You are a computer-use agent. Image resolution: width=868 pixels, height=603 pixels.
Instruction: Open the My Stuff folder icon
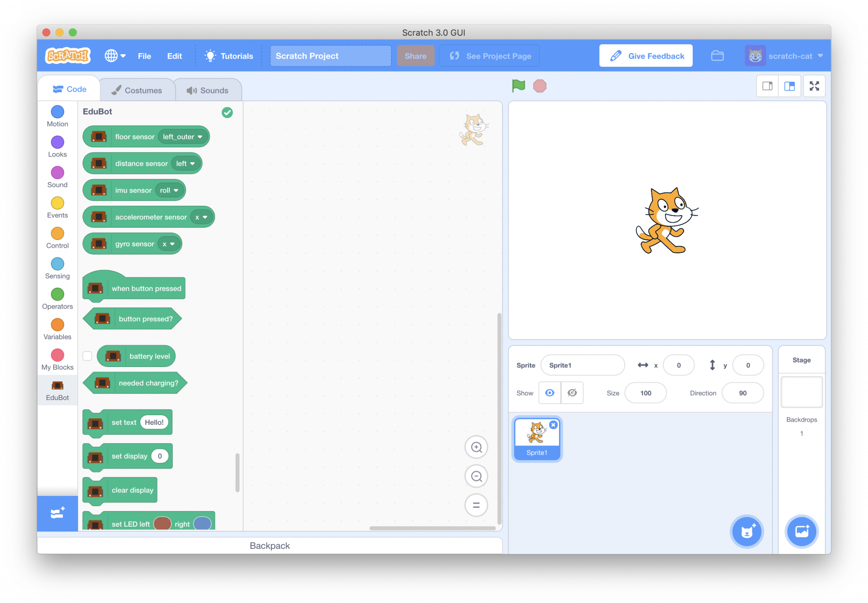(x=717, y=56)
